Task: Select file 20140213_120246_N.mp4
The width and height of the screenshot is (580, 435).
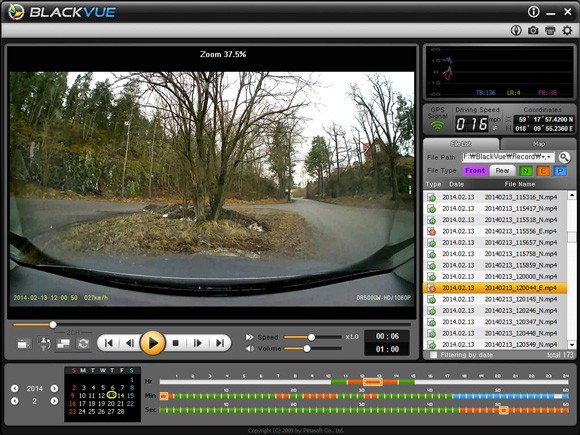Action: pyautogui.click(x=495, y=311)
